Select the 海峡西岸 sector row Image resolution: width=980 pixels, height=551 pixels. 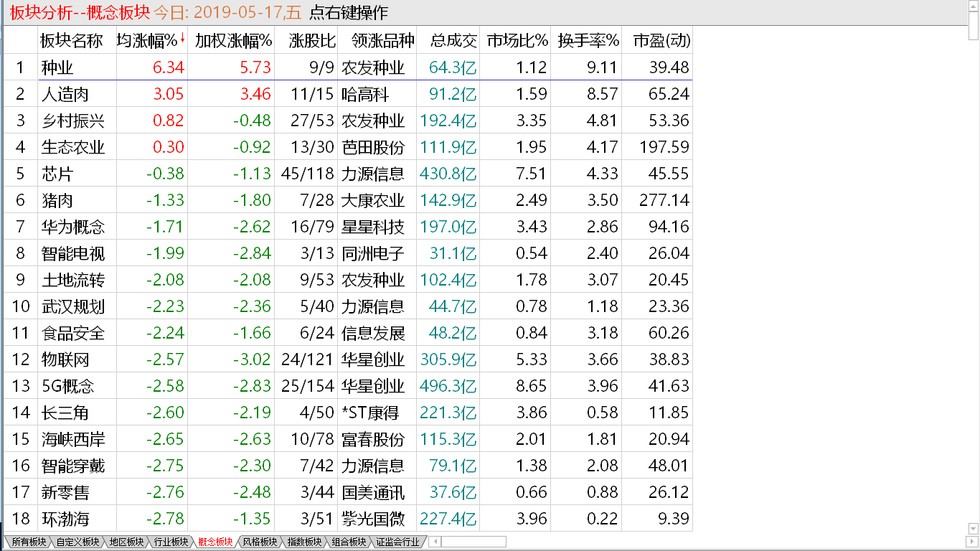click(348, 439)
